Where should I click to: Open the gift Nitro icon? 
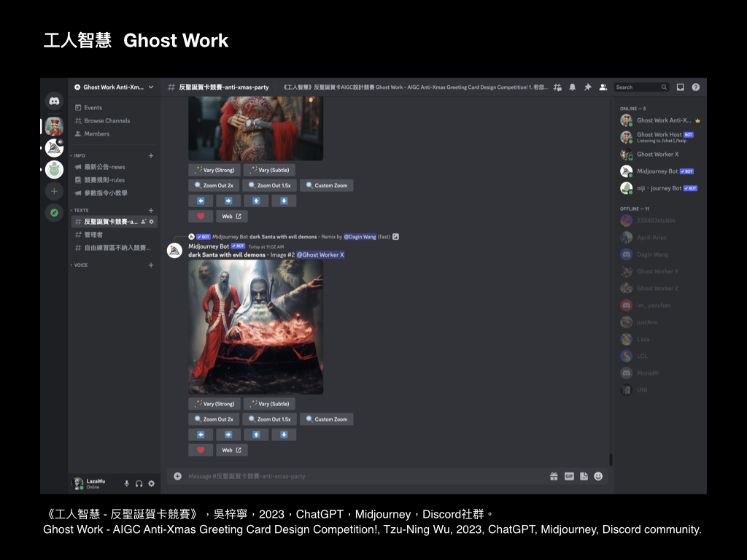(x=554, y=476)
